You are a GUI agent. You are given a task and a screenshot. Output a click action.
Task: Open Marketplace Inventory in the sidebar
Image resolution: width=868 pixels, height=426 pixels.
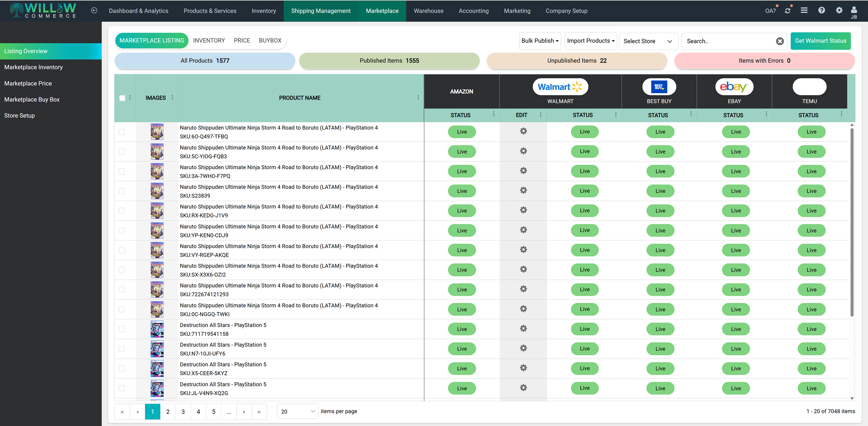pyautogui.click(x=33, y=67)
